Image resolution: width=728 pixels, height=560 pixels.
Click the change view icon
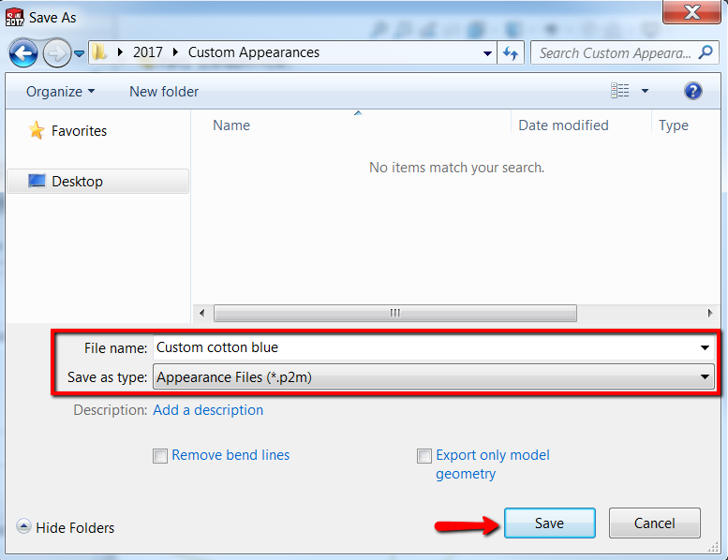[620, 91]
